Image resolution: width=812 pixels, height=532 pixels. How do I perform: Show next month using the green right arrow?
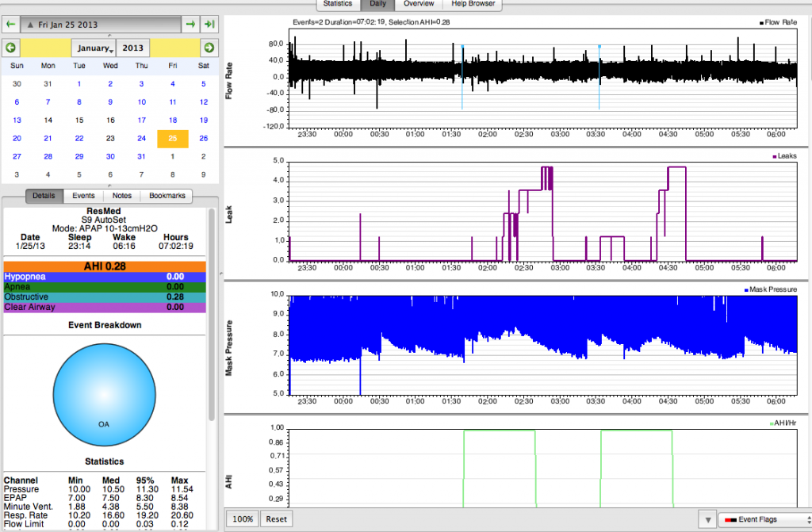click(x=209, y=48)
